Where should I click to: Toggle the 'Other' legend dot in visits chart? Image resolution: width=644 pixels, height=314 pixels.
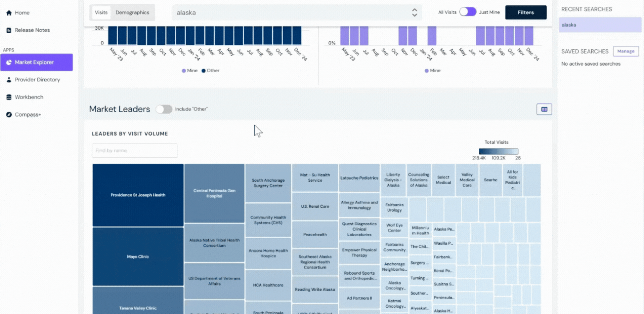[204, 71]
